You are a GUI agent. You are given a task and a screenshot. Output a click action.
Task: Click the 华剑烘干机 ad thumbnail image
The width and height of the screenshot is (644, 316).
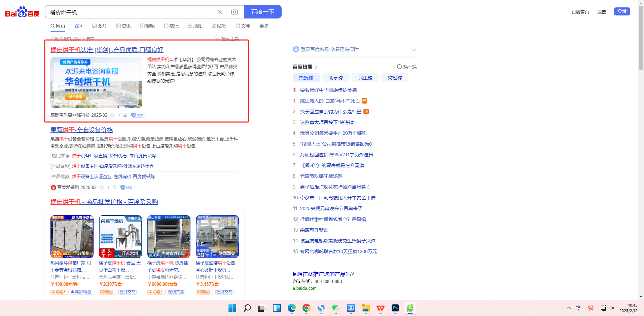[x=96, y=82]
